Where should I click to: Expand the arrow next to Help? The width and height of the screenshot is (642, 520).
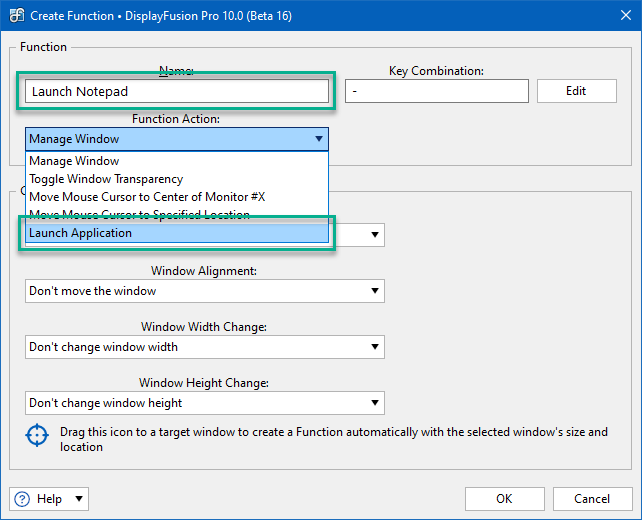[79, 498]
